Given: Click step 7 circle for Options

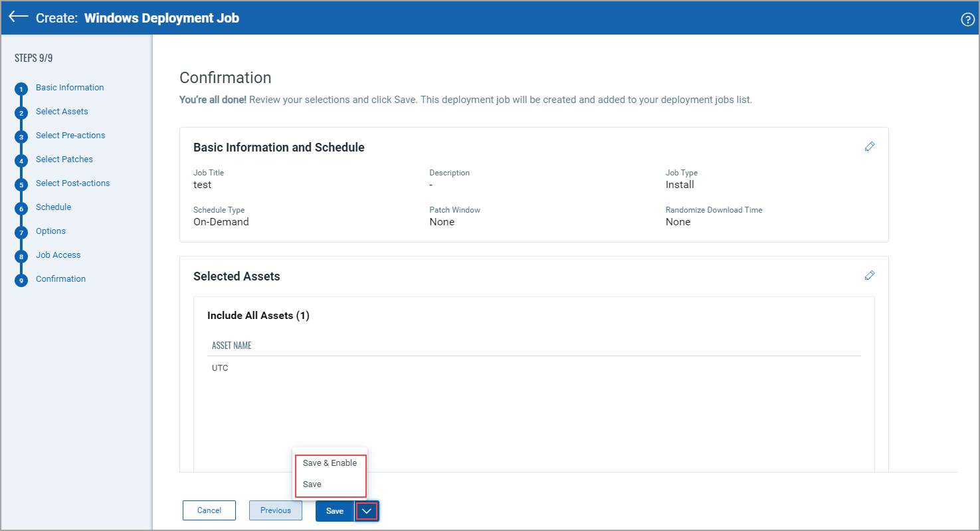Looking at the screenshot, I should click(21, 233).
